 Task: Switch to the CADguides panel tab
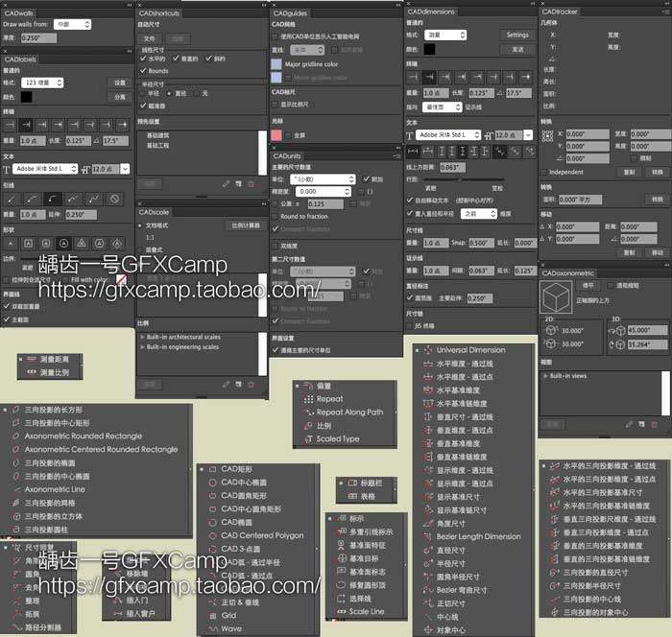[x=290, y=13]
